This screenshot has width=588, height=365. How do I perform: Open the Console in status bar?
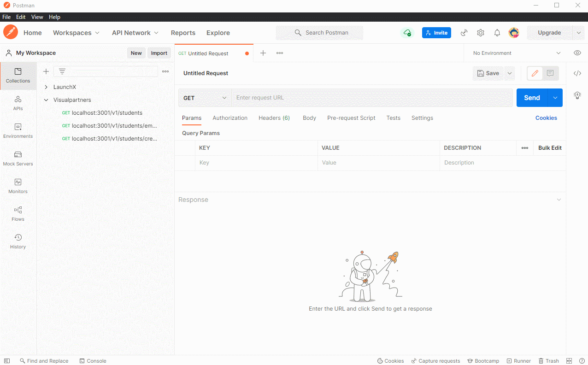tap(93, 361)
